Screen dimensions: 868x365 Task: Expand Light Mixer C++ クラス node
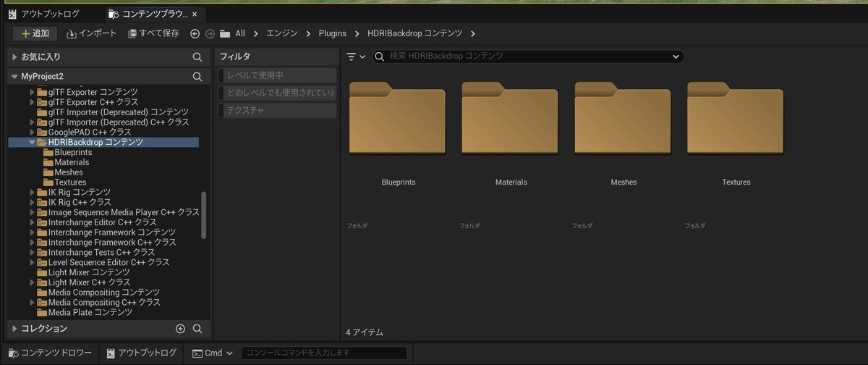pos(32,282)
